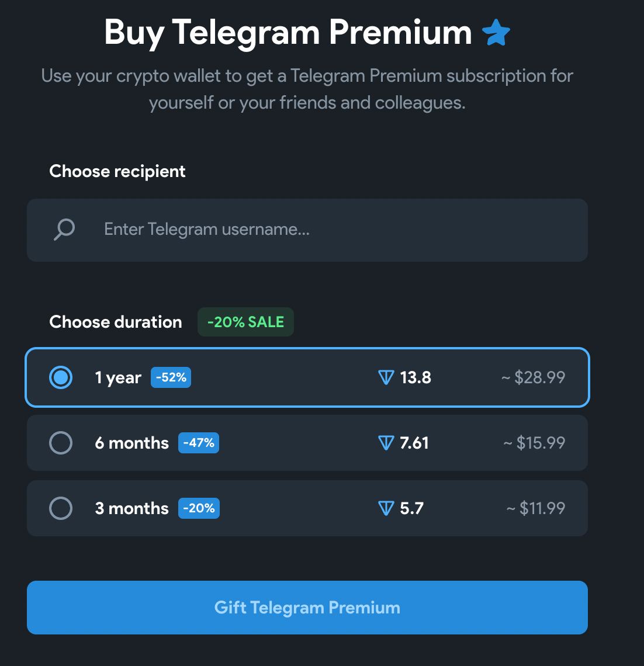Click the 7.61 TON amount
The width and height of the screenshot is (644, 666).
[414, 443]
